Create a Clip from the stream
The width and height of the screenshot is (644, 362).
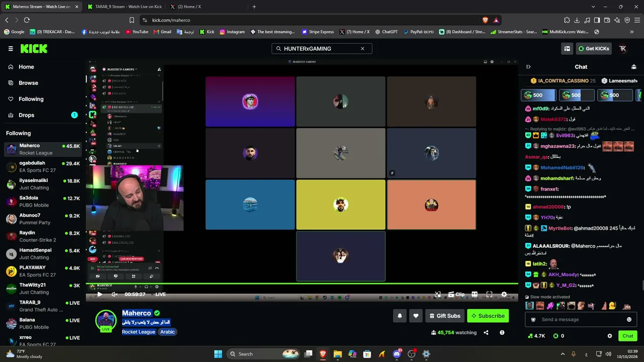click(x=456, y=295)
